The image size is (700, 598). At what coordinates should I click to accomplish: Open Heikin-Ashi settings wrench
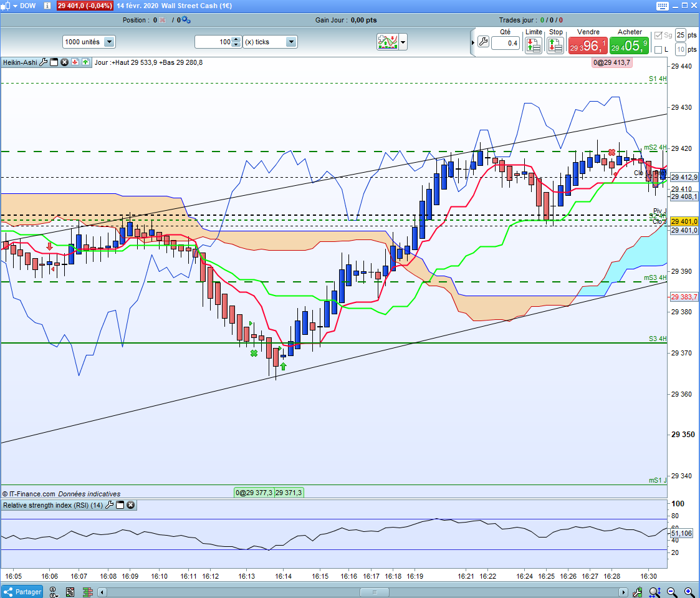(43, 62)
